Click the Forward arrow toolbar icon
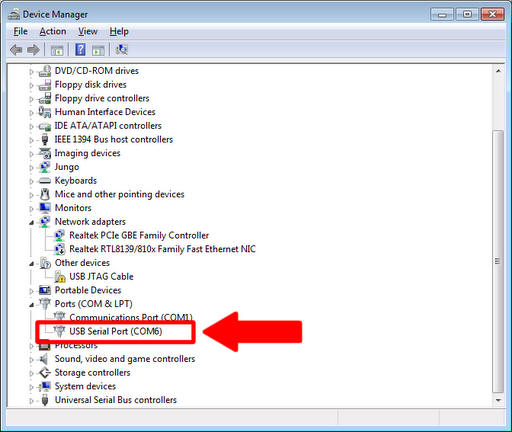This screenshot has width=512, height=432. tap(33, 50)
